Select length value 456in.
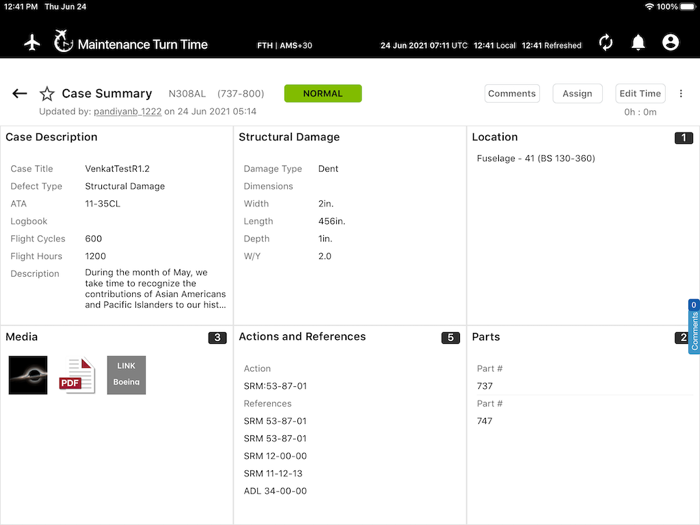Image resolution: width=700 pixels, height=525 pixels. 332,221
